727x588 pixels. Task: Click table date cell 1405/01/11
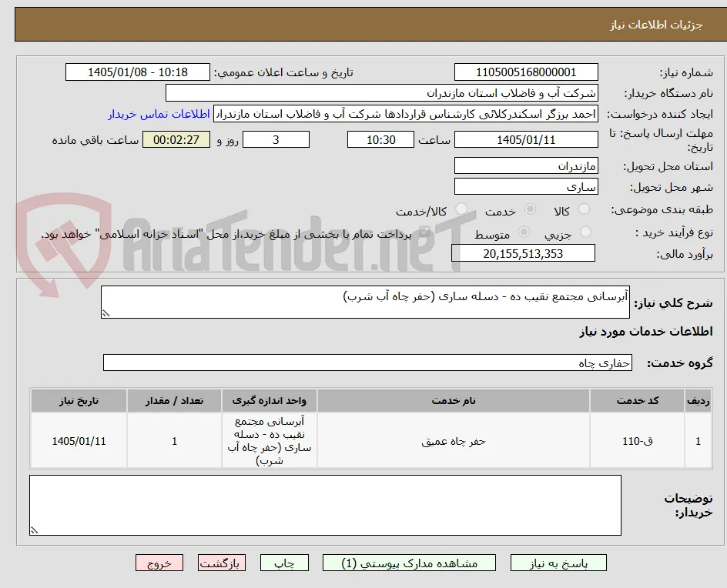tap(79, 441)
